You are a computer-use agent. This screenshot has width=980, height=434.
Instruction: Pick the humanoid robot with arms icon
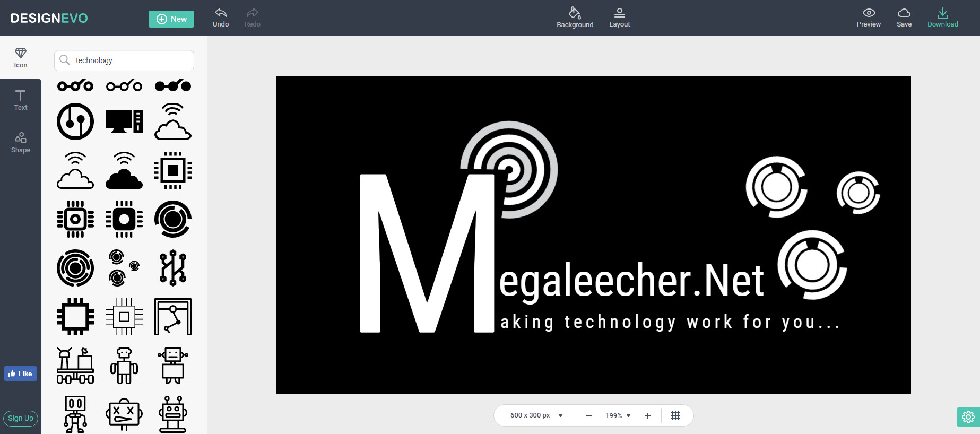click(x=124, y=366)
